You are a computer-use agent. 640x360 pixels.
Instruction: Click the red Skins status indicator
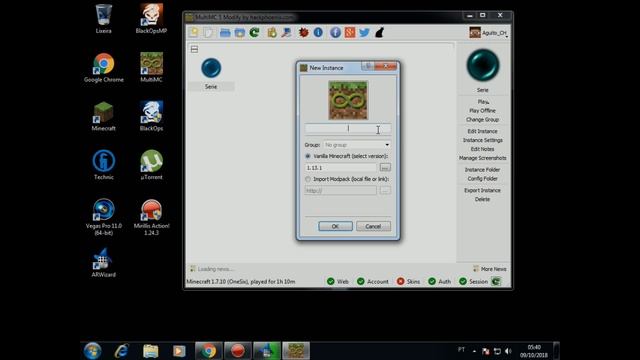coord(408,281)
